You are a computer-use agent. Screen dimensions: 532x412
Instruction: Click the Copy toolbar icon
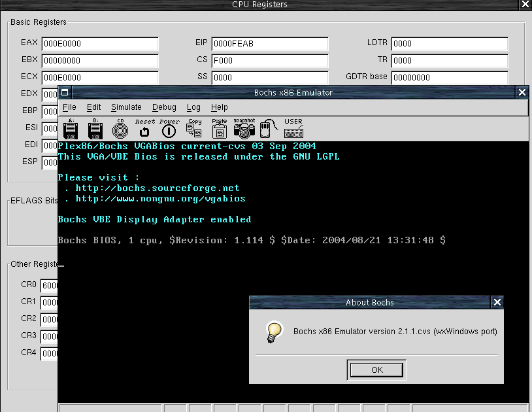click(194, 128)
